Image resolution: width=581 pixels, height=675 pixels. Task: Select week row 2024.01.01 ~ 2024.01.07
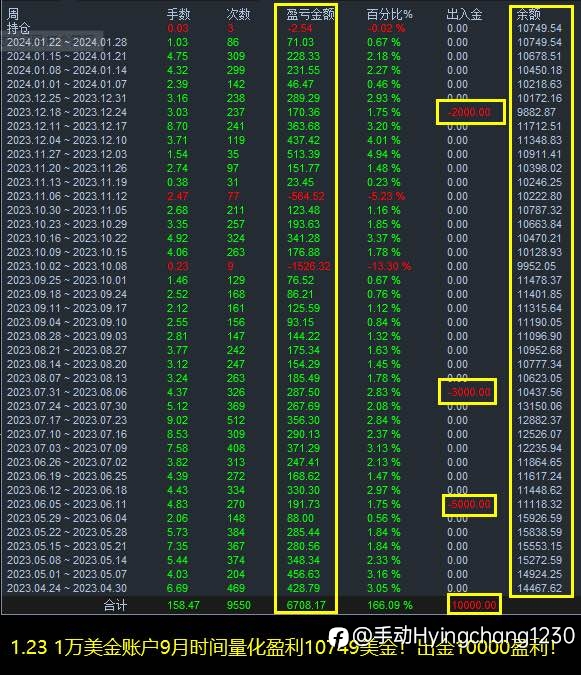pyautogui.click(x=67, y=84)
